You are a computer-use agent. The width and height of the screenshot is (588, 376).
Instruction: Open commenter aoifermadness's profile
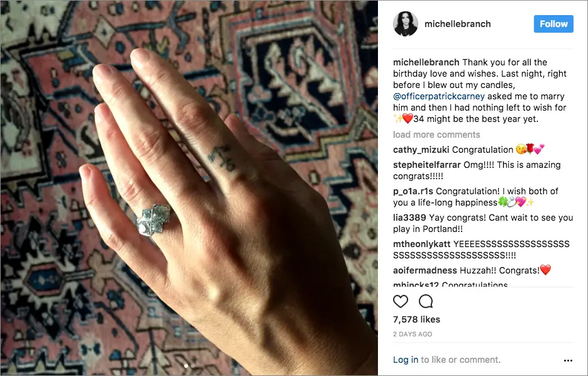(x=425, y=270)
